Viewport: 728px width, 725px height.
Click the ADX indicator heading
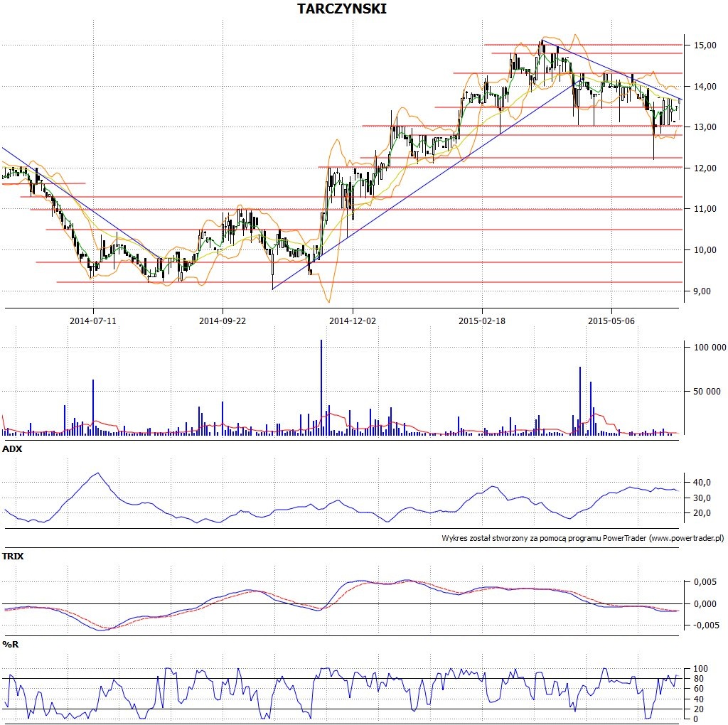pyautogui.click(x=12, y=449)
